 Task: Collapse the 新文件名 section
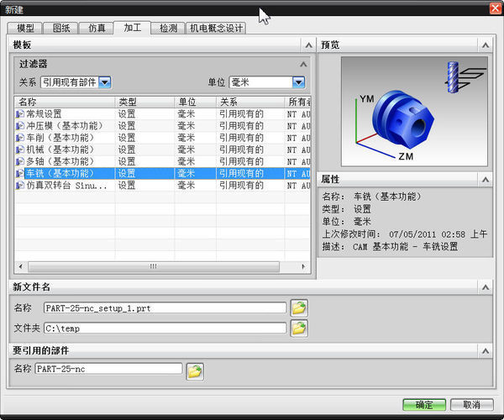point(486,287)
